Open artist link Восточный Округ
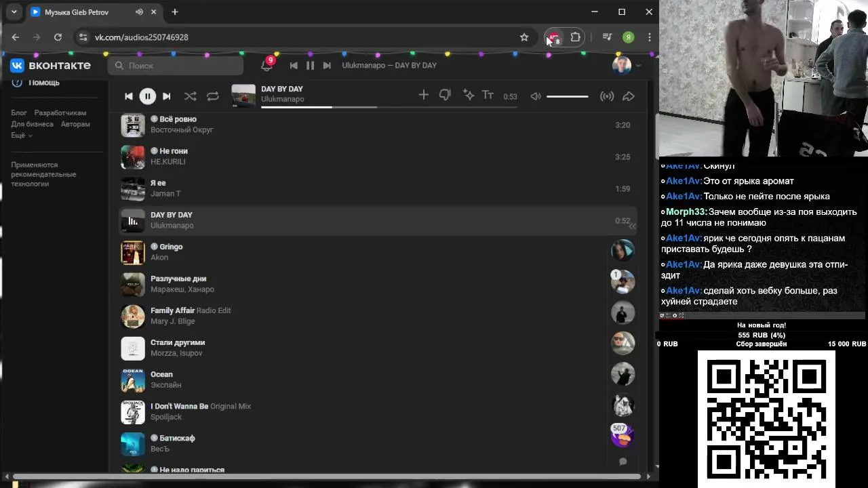Screen dimensions: 868x488 (182, 129)
